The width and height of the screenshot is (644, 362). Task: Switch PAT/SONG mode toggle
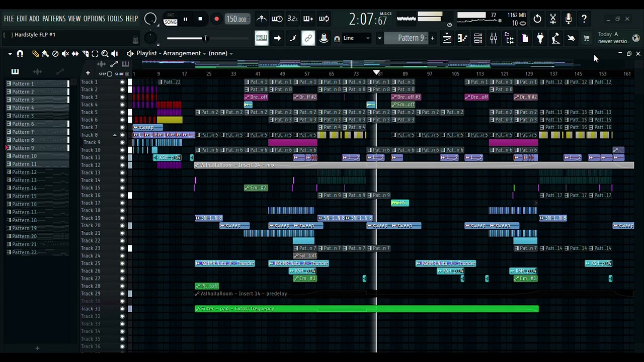(x=171, y=20)
